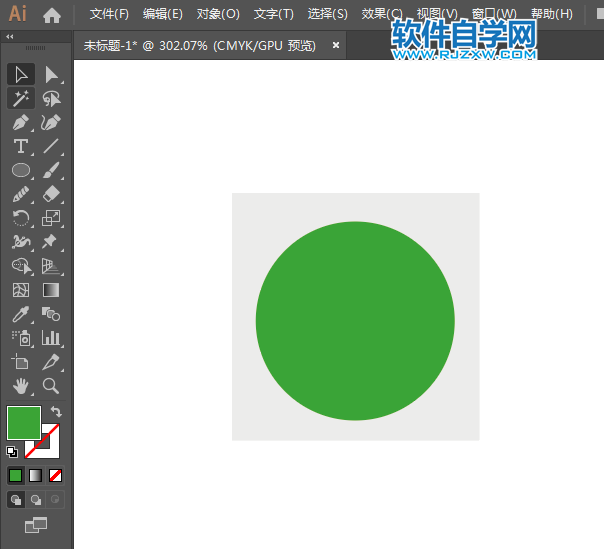Click the green circle on canvas
The width and height of the screenshot is (604, 549).
pyautogui.click(x=355, y=321)
